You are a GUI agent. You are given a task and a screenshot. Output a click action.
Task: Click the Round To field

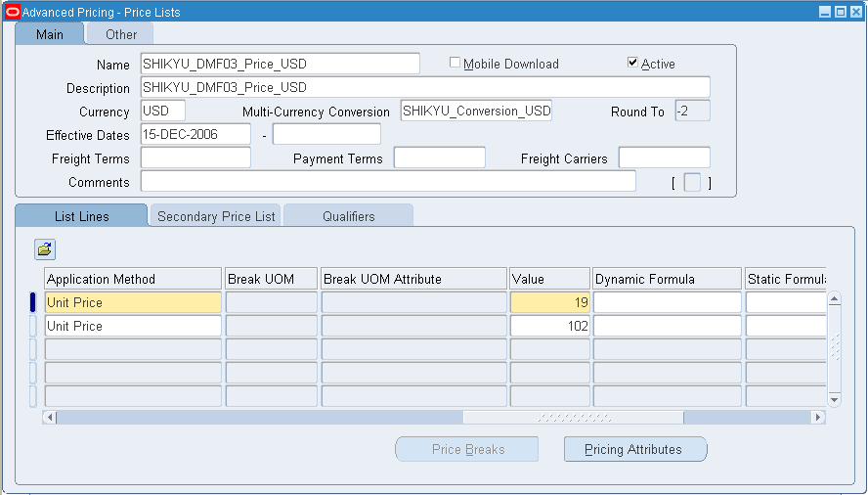coord(692,111)
